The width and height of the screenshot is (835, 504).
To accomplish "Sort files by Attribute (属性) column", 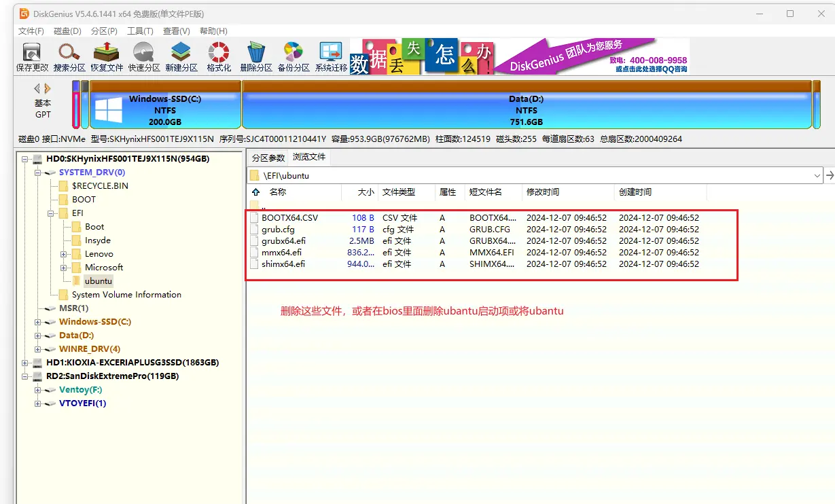I will pos(450,192).
